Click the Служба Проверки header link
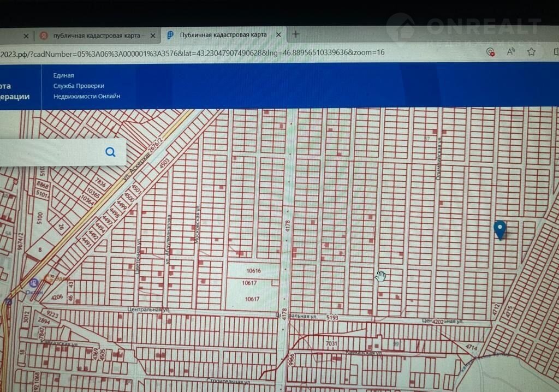Image resolution: width=559 pixels, height=392 pixels. 79,86
